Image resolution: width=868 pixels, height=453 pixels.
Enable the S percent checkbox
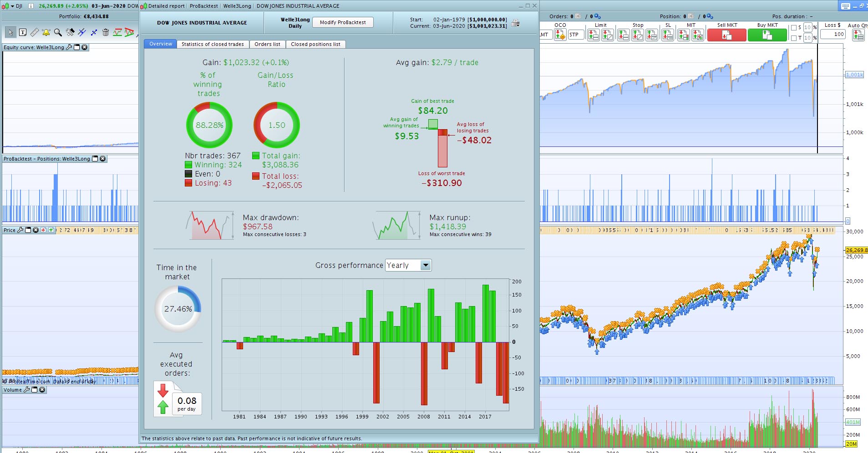794,28
